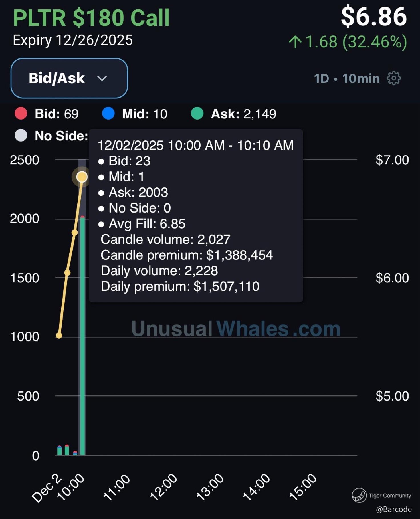
Task: Click the @Barcode username
Action: pos(394,509)
